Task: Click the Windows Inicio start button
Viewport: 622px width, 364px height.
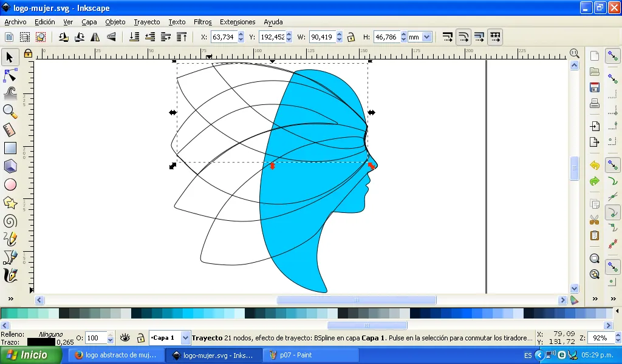Action: 31,355
